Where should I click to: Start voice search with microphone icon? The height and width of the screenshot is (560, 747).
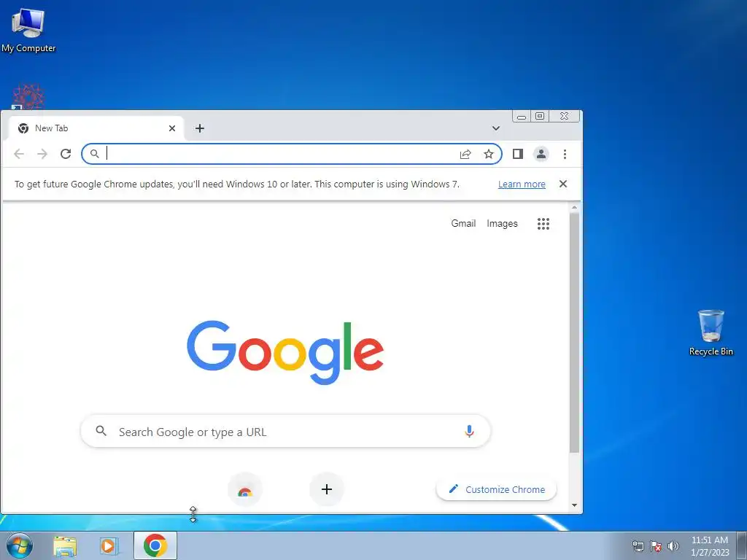pyautogui.click(x=469, y=431)
